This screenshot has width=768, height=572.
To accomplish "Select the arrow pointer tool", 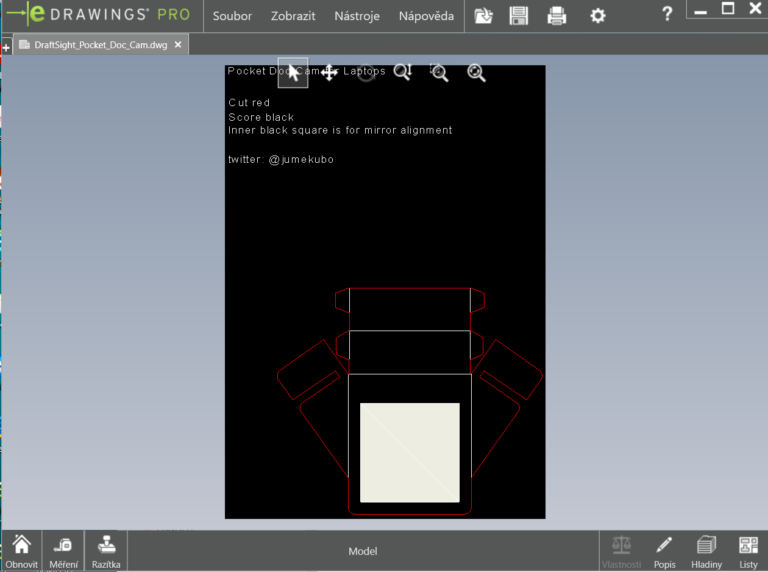I will 293,73.
